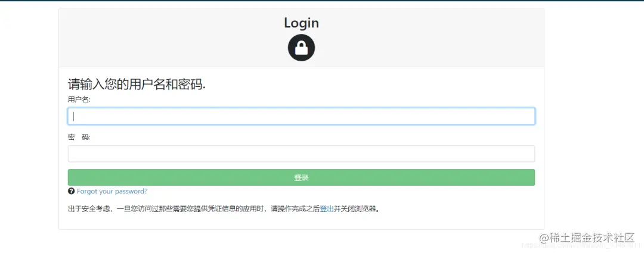Click the question mark help icon

tap(71, 191)
